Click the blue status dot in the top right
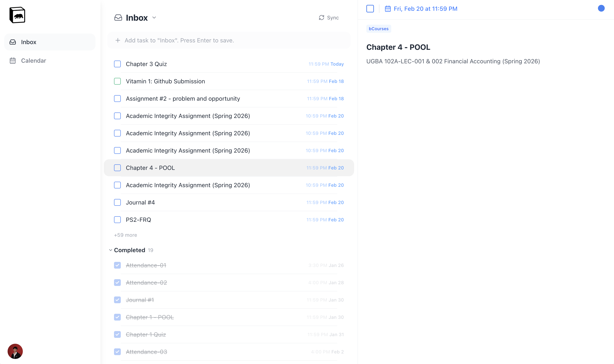 pyautogui.click(x=601, y=8)
